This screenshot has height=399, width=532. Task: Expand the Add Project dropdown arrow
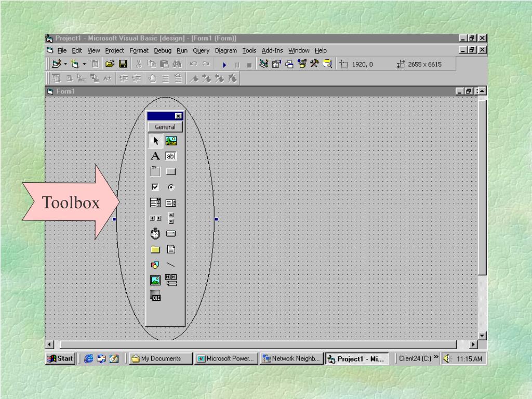coord(65,64)
